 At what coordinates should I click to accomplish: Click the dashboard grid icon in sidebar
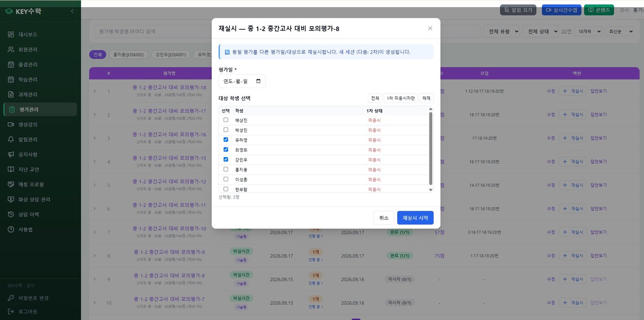click(11, 34)
